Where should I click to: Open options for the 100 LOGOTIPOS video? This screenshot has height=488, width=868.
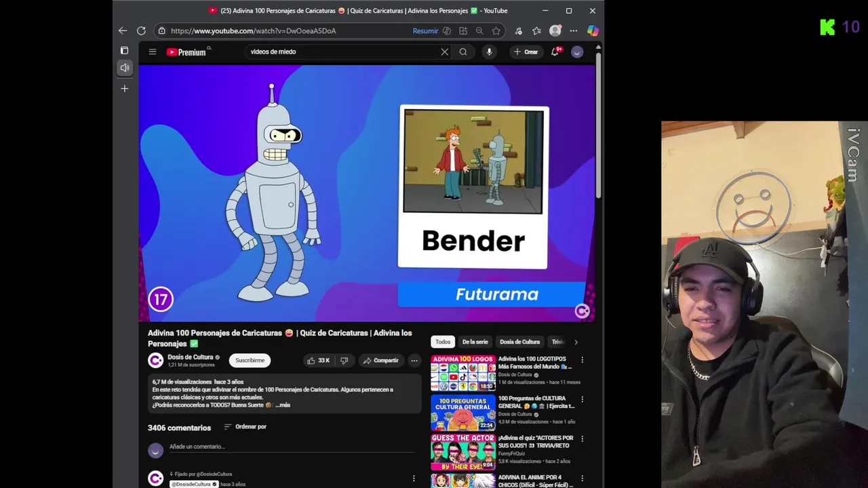(x=582, y=360)
